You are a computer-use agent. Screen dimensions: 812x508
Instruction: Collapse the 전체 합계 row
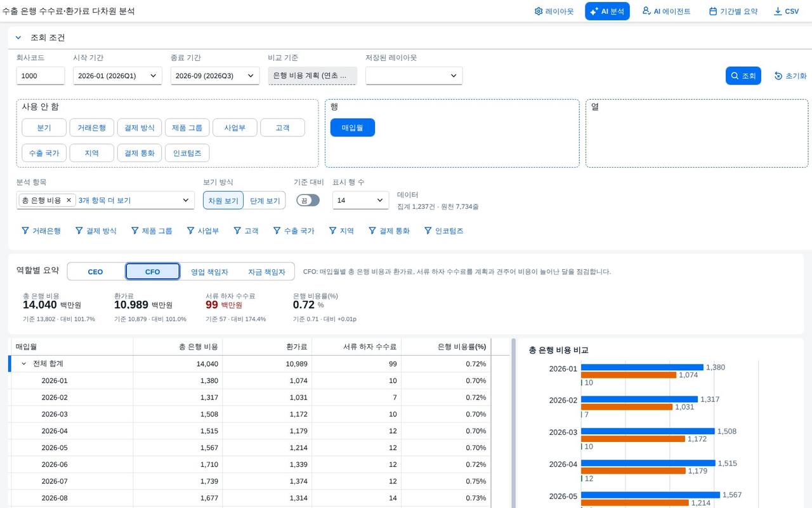[x=24, y=364]
